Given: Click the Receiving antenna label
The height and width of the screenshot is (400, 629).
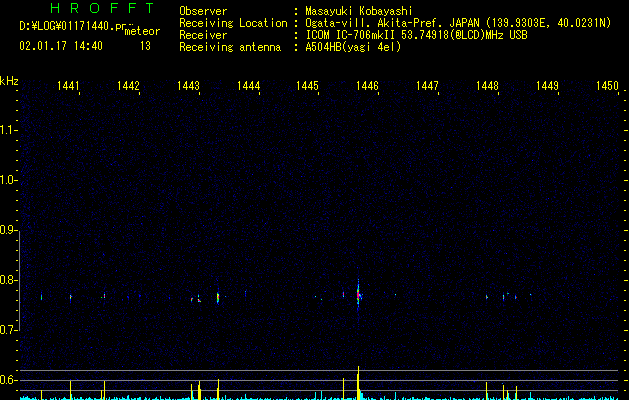Looking at the screenshot, I should click(230, 47).
